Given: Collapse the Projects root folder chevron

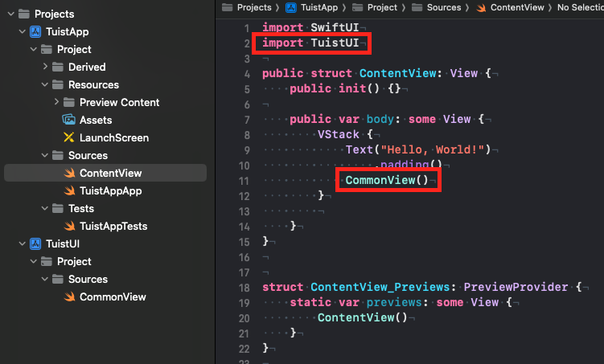Looking at the screenshot, I should [x=11, y=14].
